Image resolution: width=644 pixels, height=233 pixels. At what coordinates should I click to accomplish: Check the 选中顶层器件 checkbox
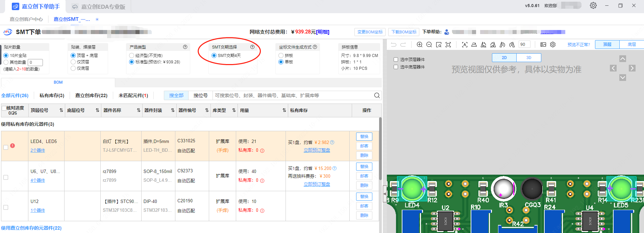[396, 60]
